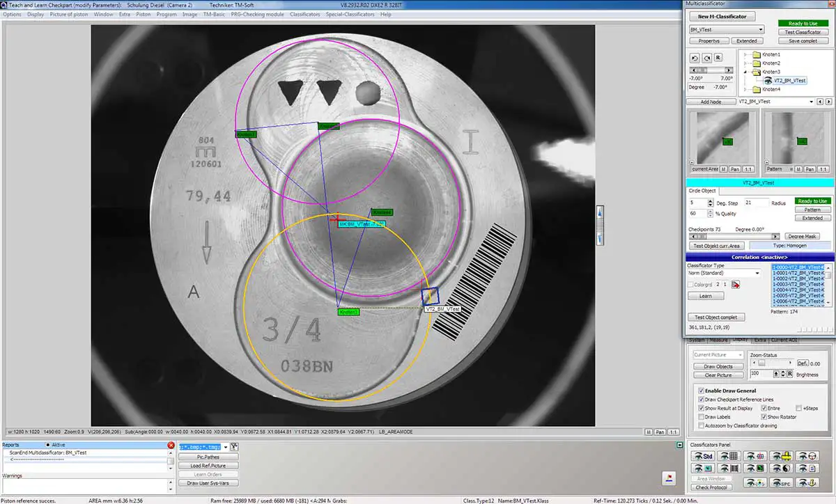The height and width of the screenshot is (504, 836).
Task: Switch to the Measure tab
Action: (x=718, y=340)
